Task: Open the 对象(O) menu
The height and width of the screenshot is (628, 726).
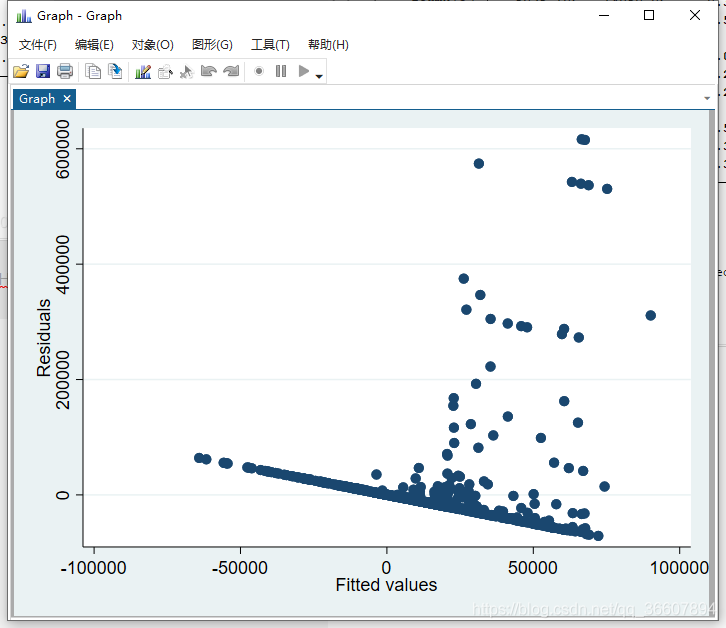Action: (152, 45)
